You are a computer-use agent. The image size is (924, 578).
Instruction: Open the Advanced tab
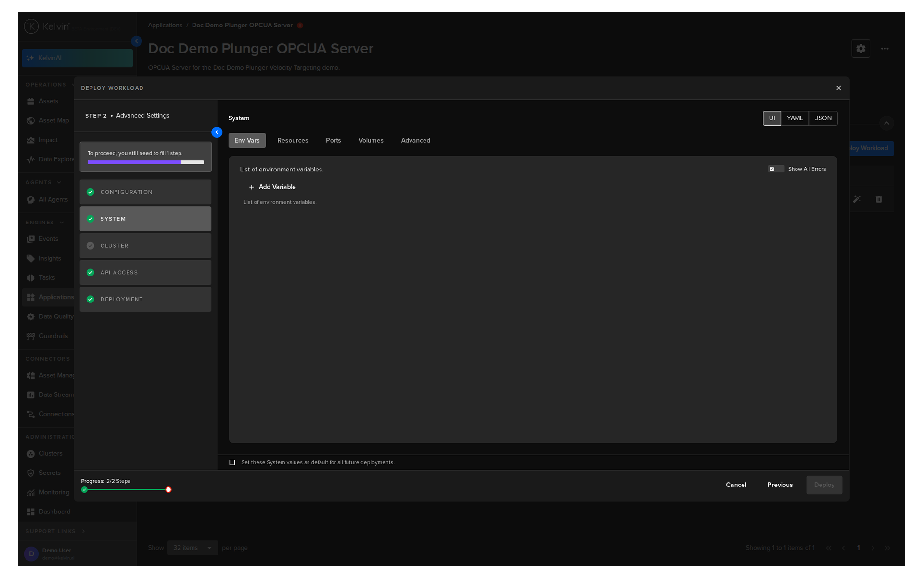pos(415,141)
